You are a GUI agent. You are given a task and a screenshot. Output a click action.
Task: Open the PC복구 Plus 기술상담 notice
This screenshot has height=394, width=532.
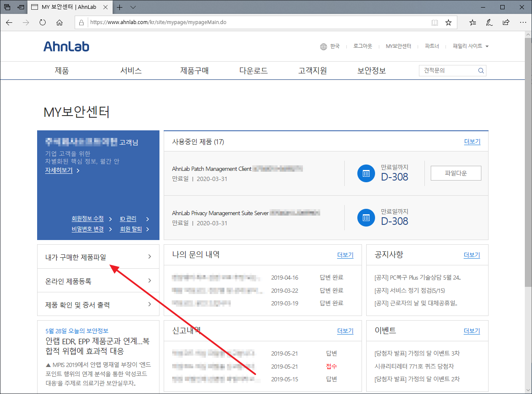[x=418, y=278]
